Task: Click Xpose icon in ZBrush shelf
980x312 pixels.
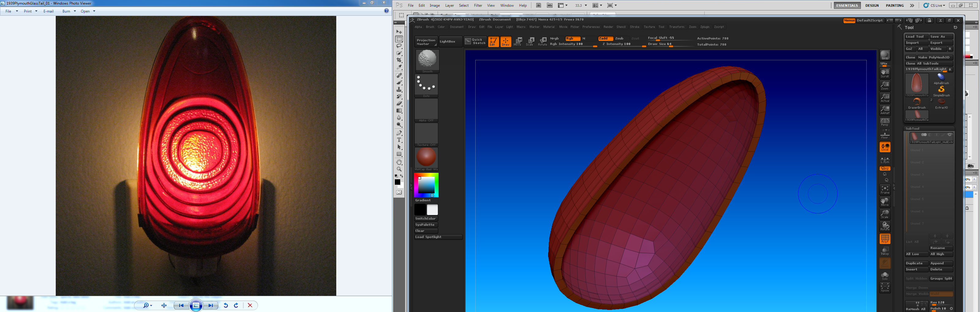Action: [x=885, y=287]
